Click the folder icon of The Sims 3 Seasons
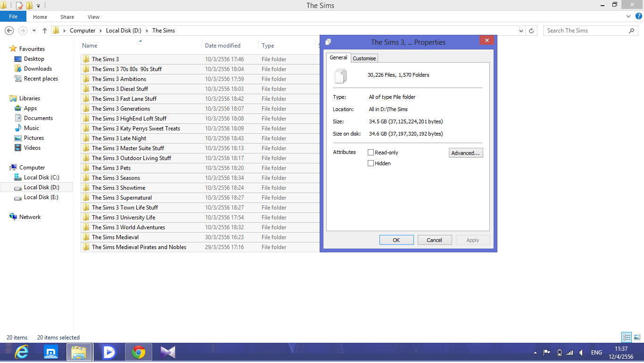Viewport: 644px width, 363px height. pyautogui.click(x=86, y=178)
